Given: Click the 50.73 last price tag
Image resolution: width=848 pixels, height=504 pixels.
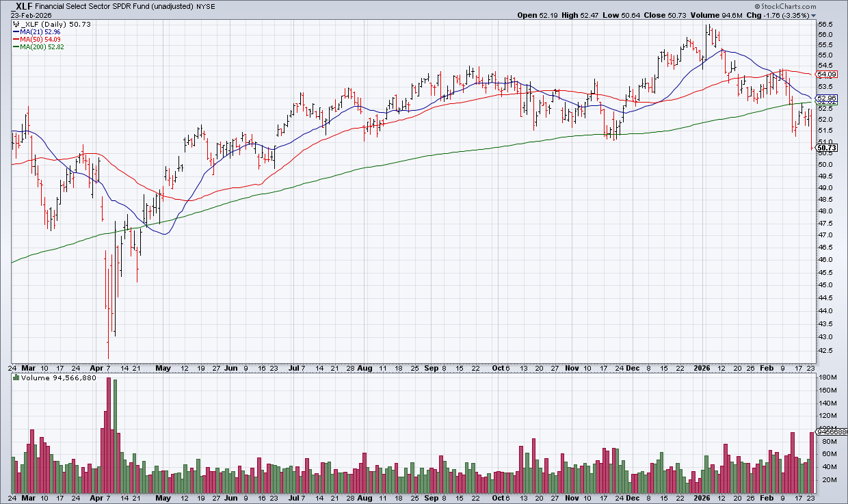Looking at the screenshot, I should [826, 148].
